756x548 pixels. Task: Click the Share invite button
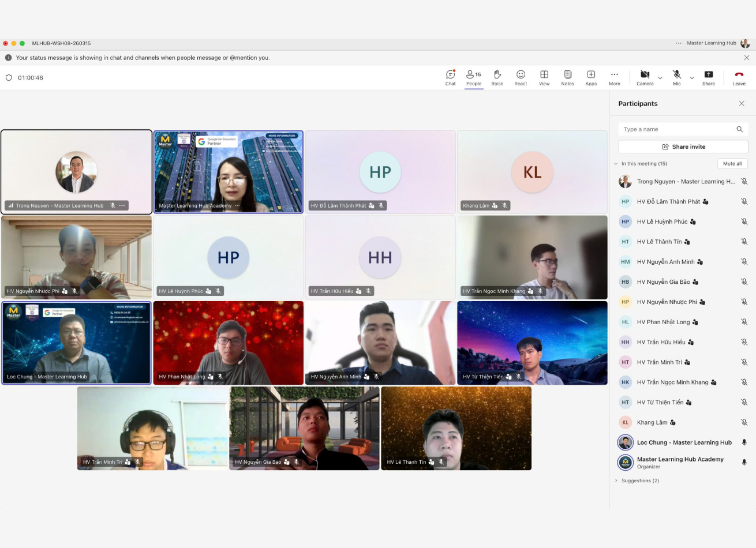(x=683, y=147)
